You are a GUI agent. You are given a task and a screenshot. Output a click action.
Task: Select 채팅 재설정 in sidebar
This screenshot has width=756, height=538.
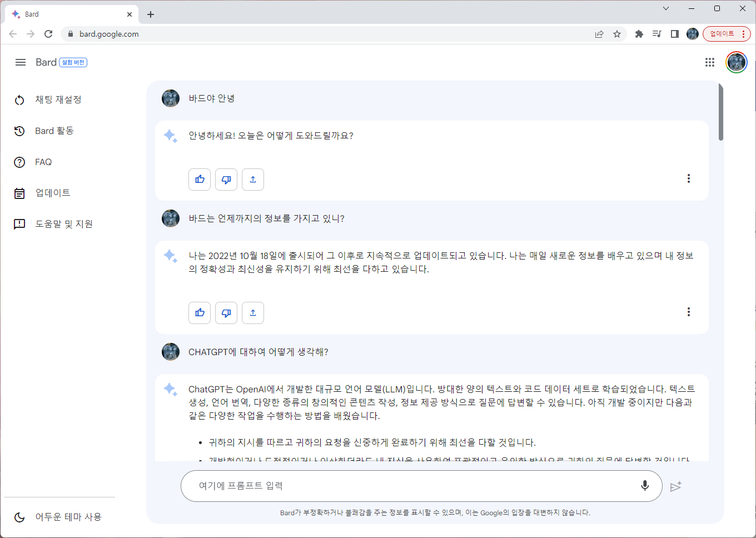pyautogui.click(x=58, y=99)
